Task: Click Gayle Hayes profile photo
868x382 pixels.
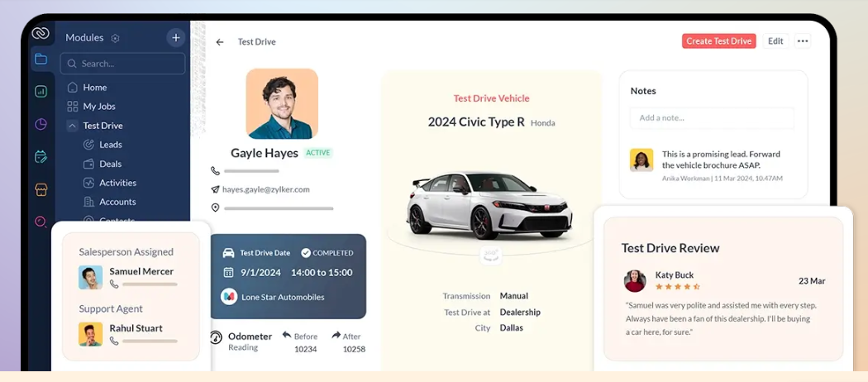Action: (283, 103)
